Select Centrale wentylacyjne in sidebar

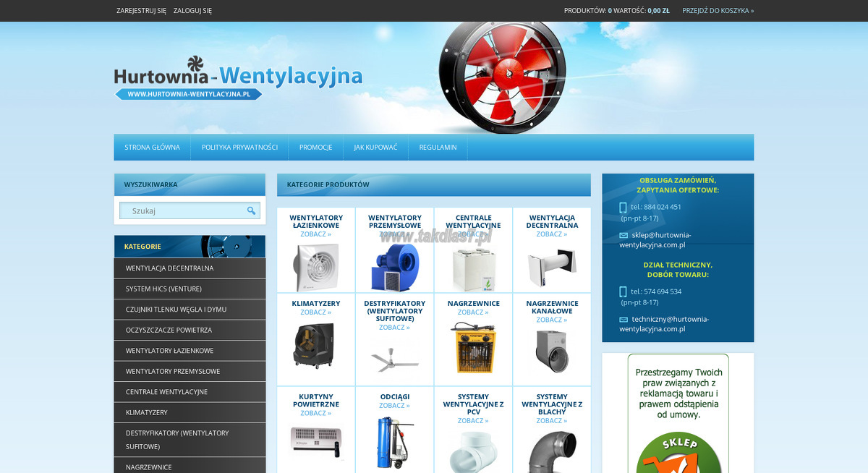190,392
